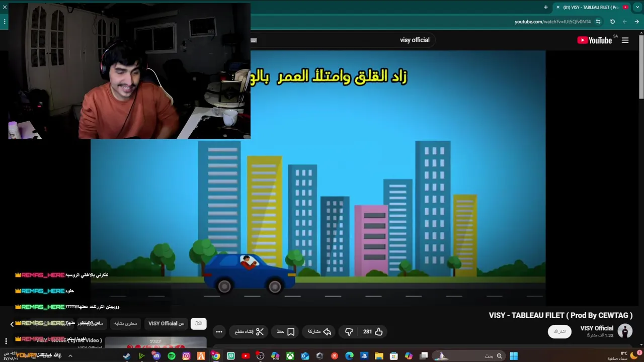Screen dimensions: 644x362
Task: Switch to the VISY - TABLEAU FILET tab
Action: [592, 7]
